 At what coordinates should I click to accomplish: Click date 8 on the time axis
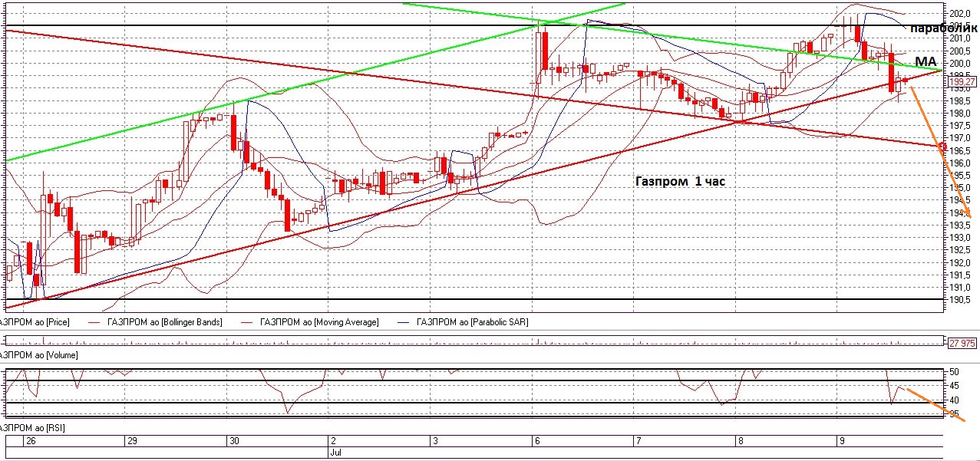740,442
